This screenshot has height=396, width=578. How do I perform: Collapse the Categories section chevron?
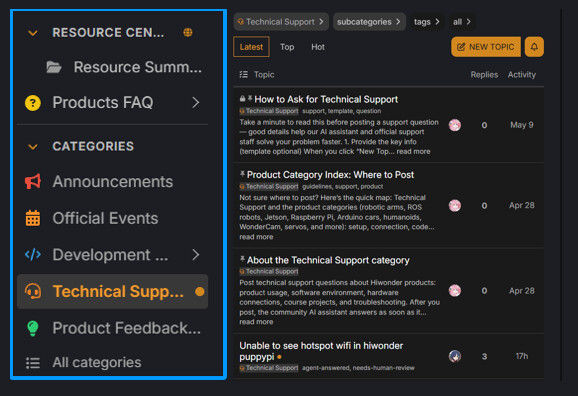coord(33,146)
